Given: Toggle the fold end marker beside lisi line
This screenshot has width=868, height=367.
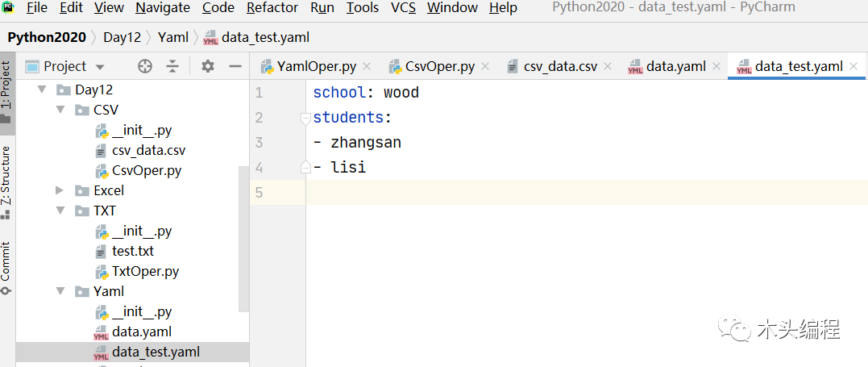Looking at the screenshot, I should tap(305, 168).
